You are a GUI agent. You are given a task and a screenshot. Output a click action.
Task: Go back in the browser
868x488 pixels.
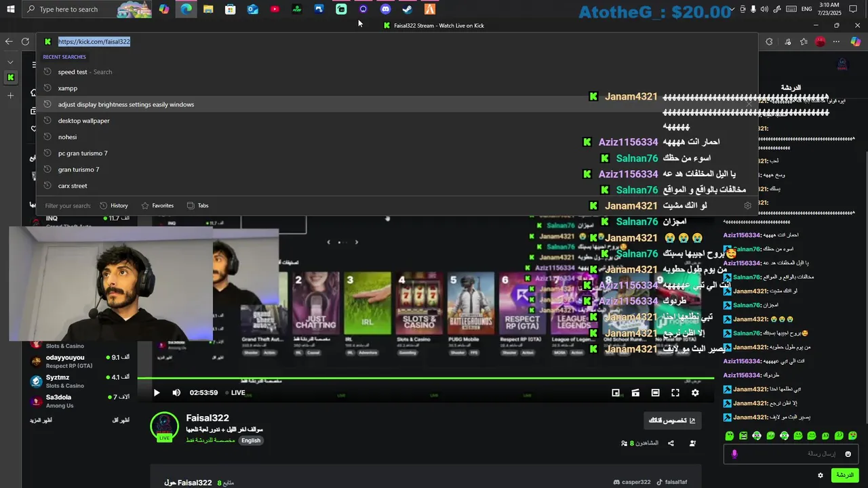(x=9, y=41)
